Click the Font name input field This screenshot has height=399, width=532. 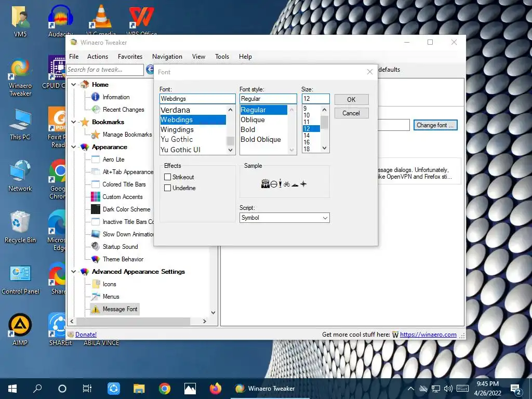click(x=197, y=99)
